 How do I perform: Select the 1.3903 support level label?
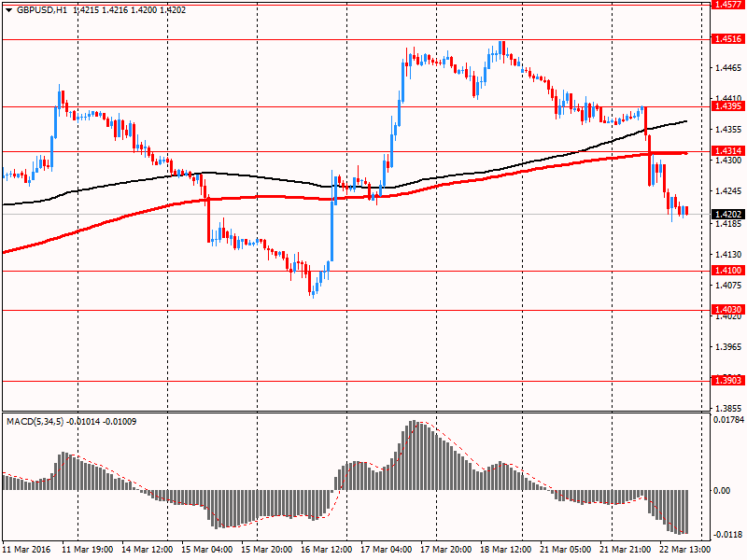(x=728, y=380)
